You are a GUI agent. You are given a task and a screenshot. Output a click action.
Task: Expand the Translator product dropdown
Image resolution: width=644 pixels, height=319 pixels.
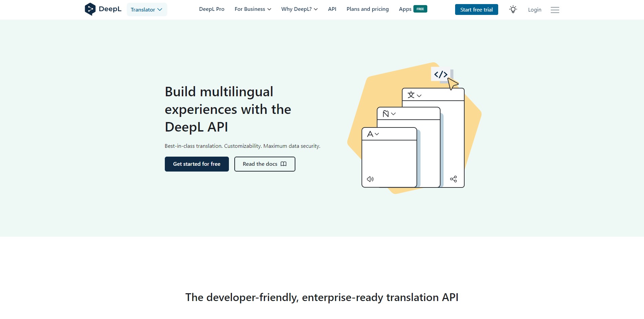(147, 9)
